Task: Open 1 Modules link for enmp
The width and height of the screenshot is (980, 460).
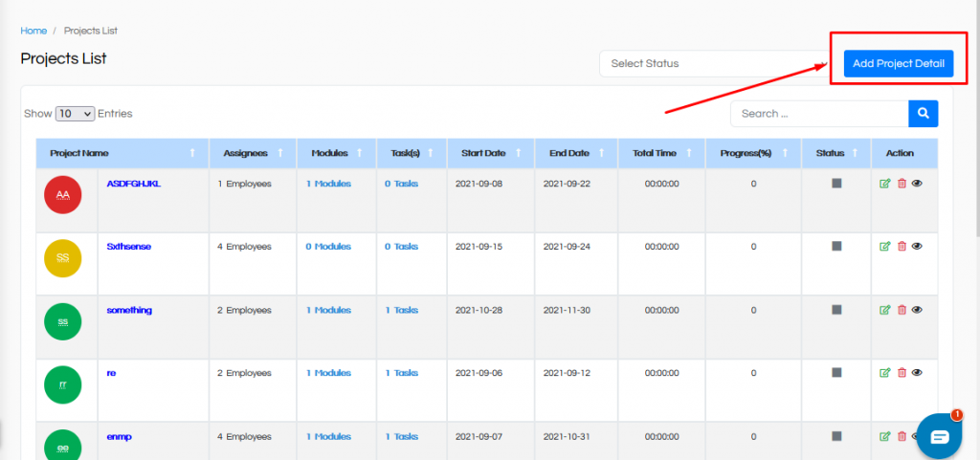Action: pyautogui.click(x=328, y=437)
